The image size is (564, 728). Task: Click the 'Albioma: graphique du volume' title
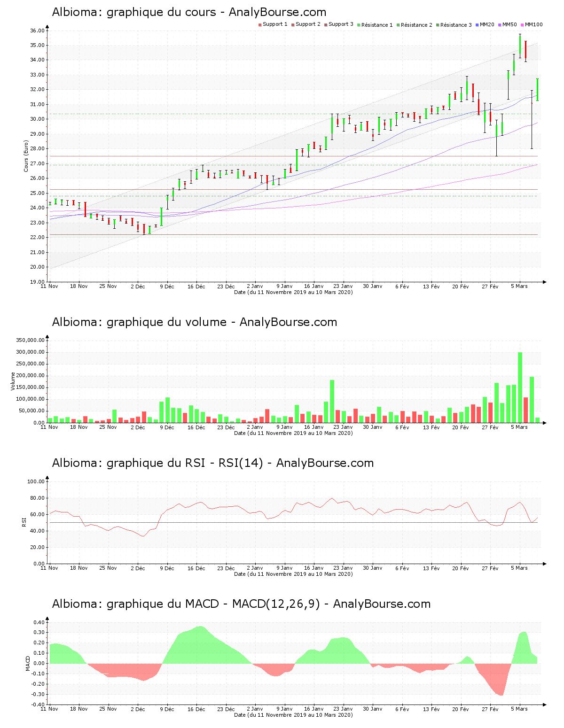195,322
